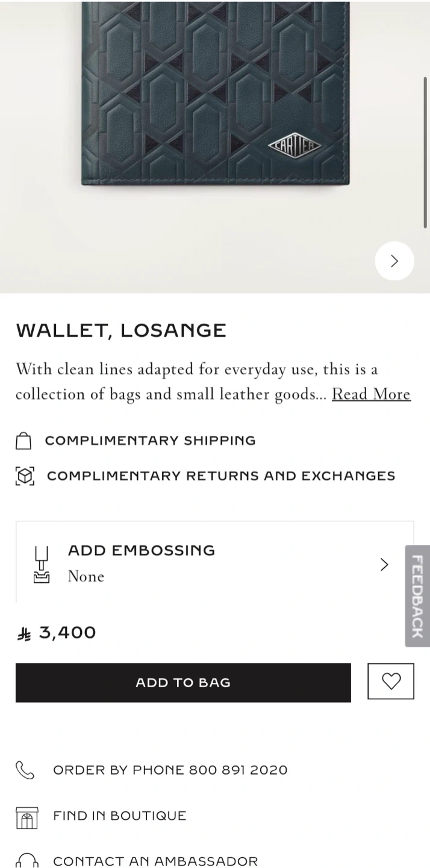
Task: Choose Contact an Ambassador
Action: point(155,861)
